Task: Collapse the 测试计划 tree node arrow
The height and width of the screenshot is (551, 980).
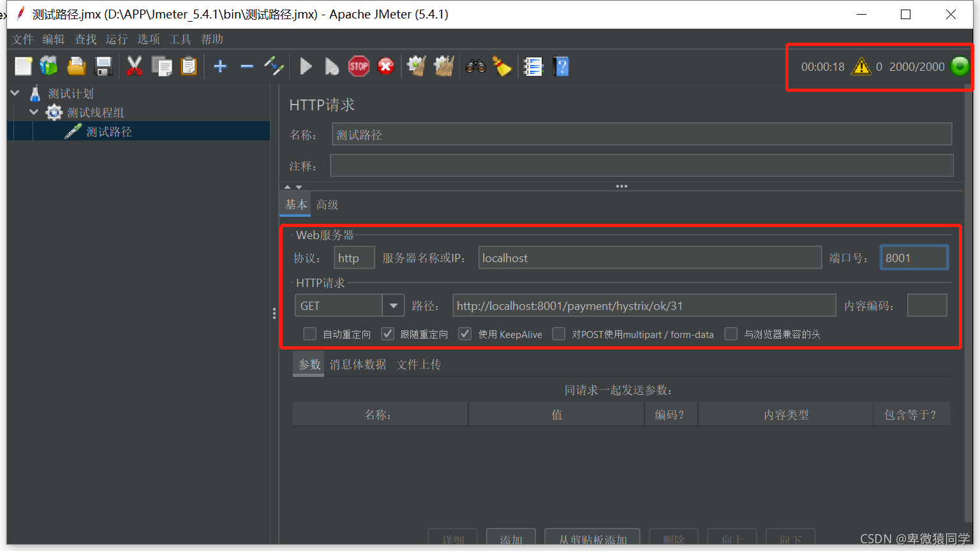Action: pos(15,93)
